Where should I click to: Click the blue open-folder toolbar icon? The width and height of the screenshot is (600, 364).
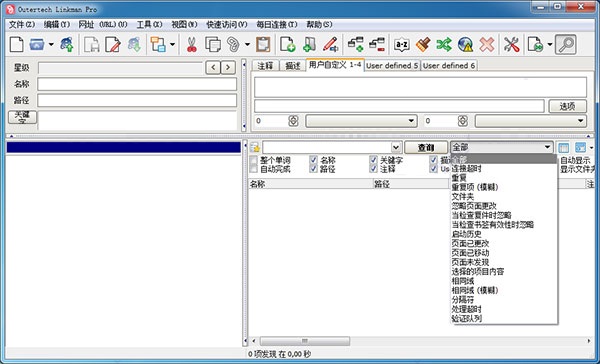pos(37,44)
